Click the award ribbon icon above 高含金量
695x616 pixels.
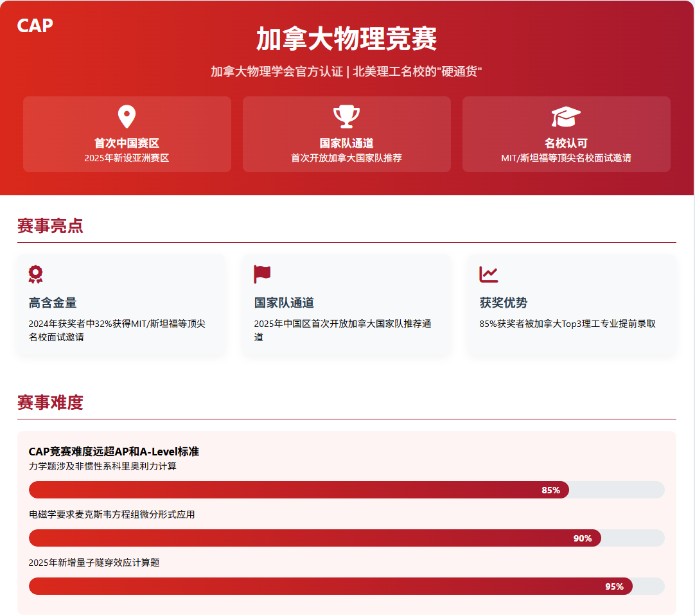click(x=35, y=274)
